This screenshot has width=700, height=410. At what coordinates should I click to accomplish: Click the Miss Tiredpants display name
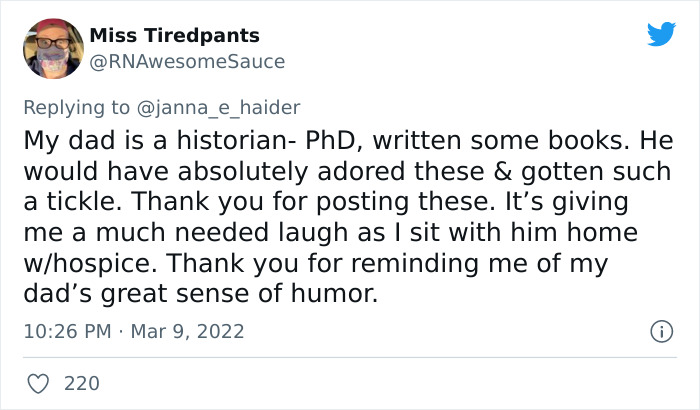point(175,35)
